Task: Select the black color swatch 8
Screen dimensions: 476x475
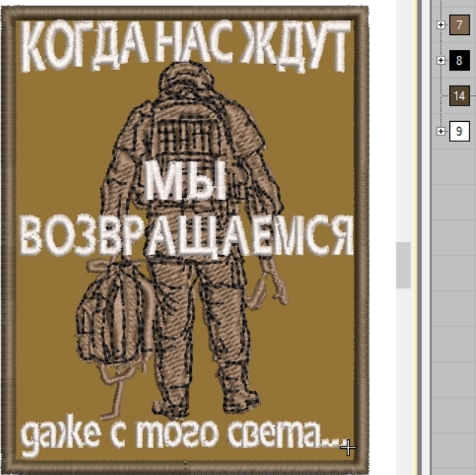Action: pyautogui.click(x=459, y=60)
